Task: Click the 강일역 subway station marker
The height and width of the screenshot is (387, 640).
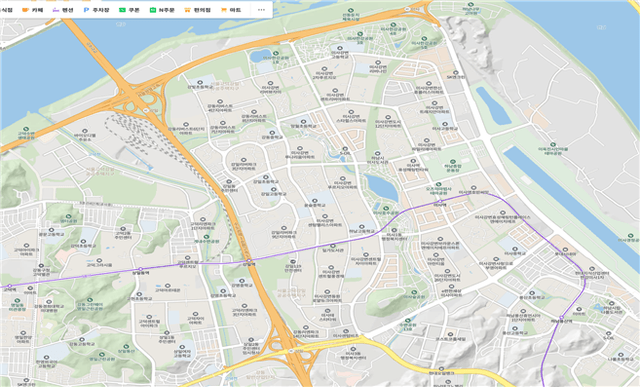Action: [x=249, y=260]
